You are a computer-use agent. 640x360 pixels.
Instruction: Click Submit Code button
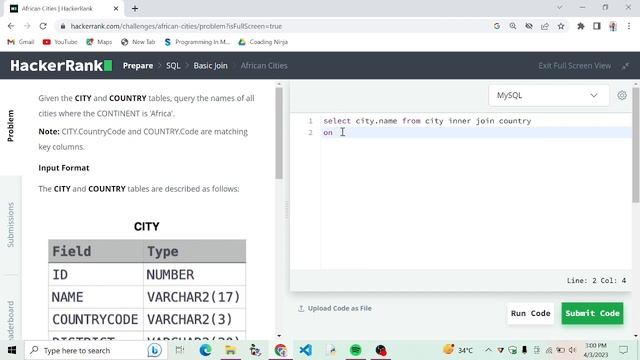(592, 313)
